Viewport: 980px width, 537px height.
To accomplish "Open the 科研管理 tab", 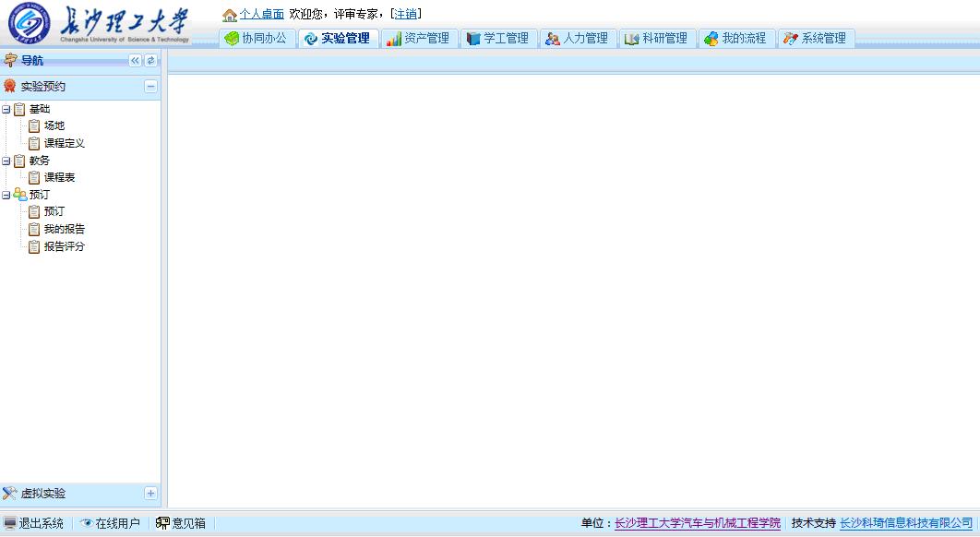I will (656, 39).
